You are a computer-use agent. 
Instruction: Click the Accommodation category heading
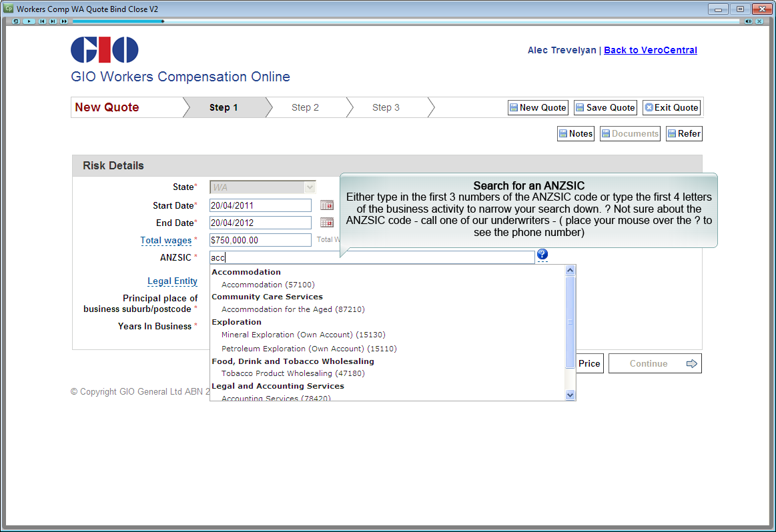tap(246, 272)
